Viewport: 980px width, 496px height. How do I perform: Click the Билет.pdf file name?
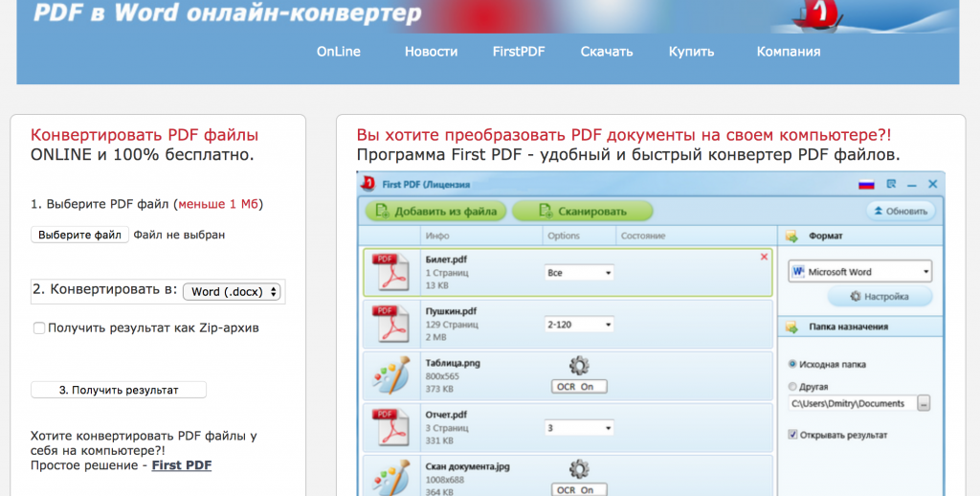(446, 259)
